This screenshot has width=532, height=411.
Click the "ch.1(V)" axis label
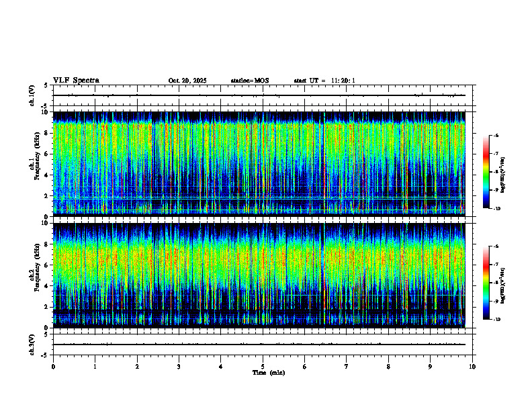pyautogui.click(x=32, y=95)
